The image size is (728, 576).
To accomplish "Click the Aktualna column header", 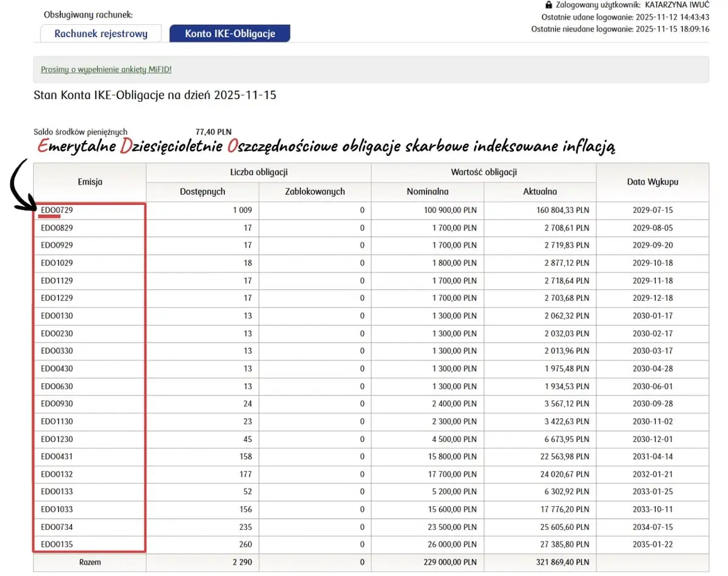I will tap(540, 192).
